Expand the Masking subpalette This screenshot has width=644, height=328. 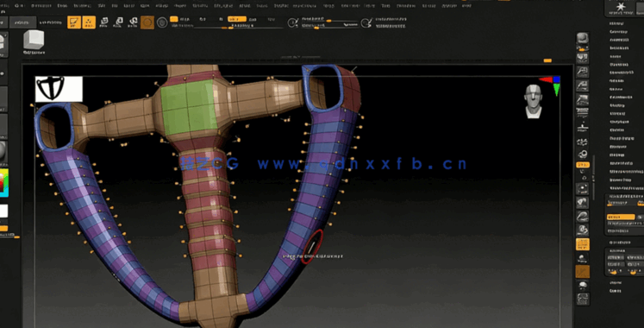pos(617,105)
